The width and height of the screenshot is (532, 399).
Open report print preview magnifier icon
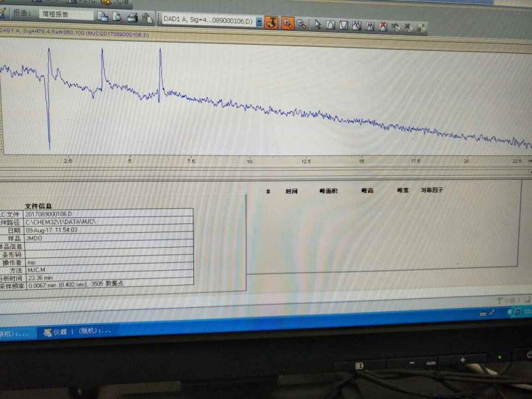[x=118, y=17]
